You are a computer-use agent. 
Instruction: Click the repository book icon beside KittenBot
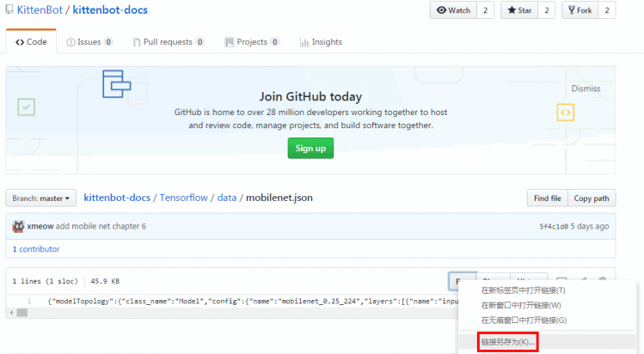[9, 9]
